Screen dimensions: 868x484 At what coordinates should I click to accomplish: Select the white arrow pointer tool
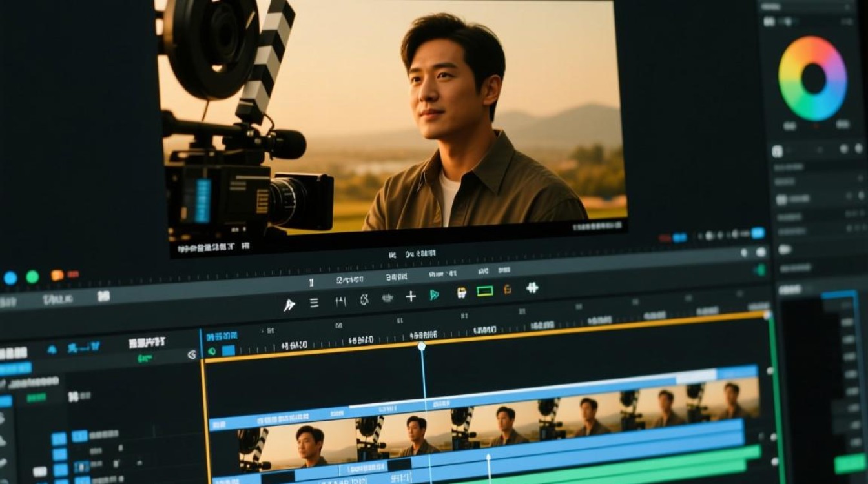[289, 305]
